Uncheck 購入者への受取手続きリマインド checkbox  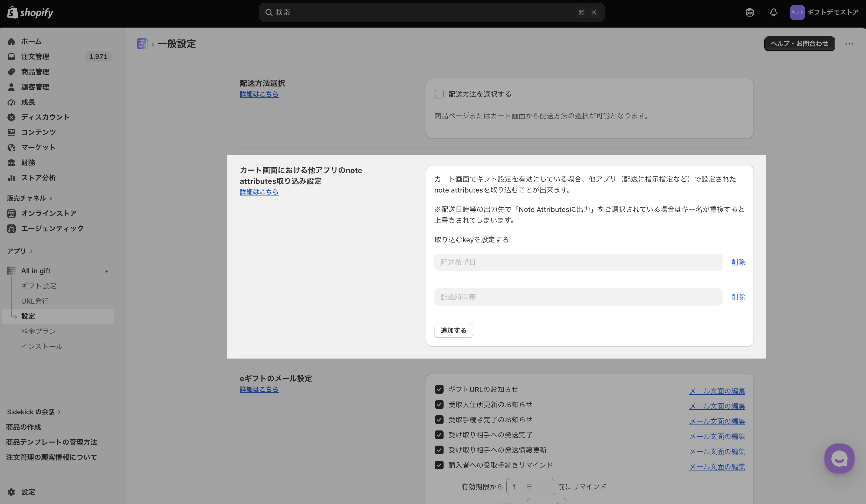coord(439,465)
